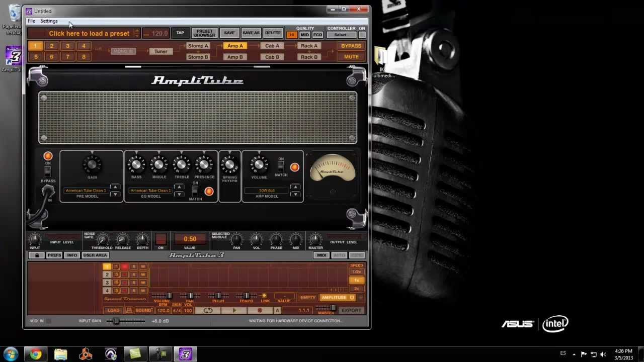Click the MIDDLE knob
Viewport: 644px width, 362px height.
pyautogui.click(x=159, y=164)
